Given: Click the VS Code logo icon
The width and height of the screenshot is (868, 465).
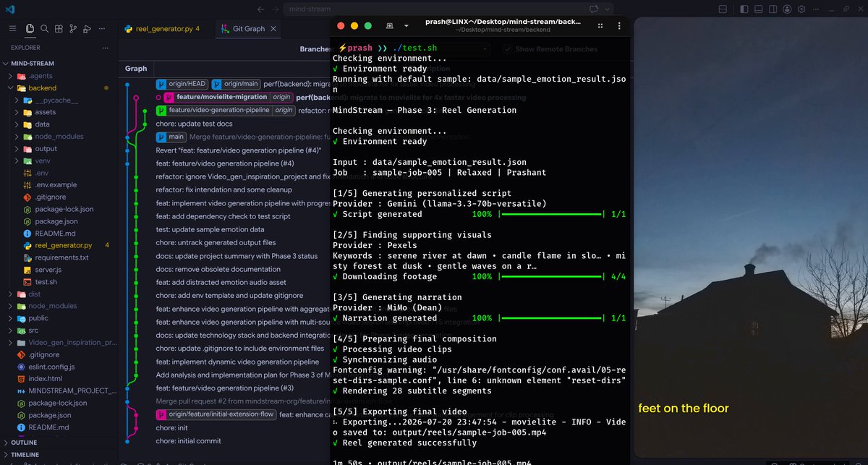Looking at the screenshot, I should click(x=9, y=9).
